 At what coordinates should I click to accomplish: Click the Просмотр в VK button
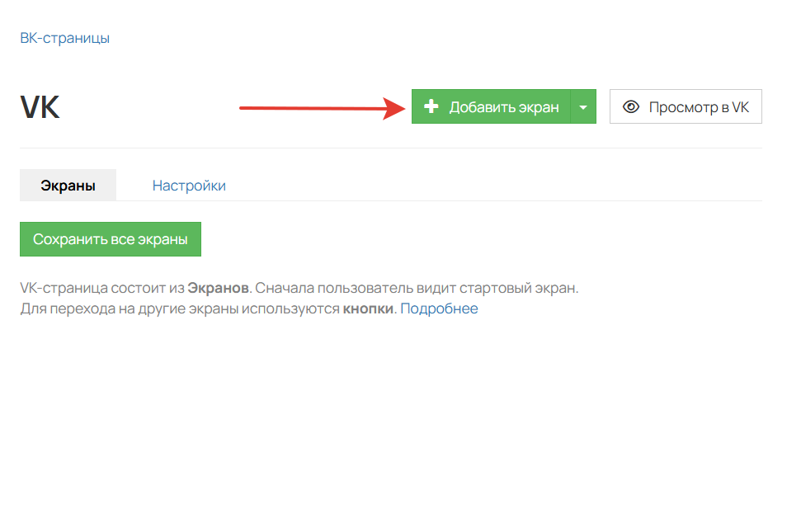(686, 106)
